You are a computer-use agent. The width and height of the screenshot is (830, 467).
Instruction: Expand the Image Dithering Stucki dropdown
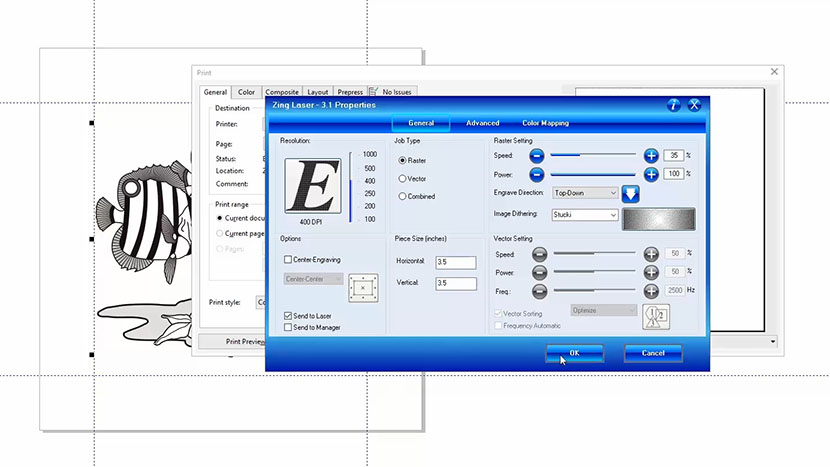pyautogui.click(x=585, y=215)
